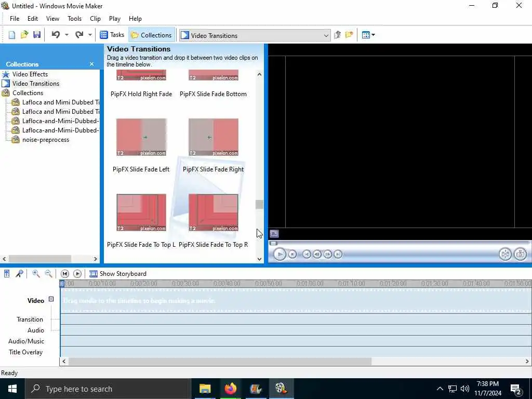Open the redo history dropdown arrow
Image resolution: width=532 pixels, height=399 pixels.
[x=90, y=35]
